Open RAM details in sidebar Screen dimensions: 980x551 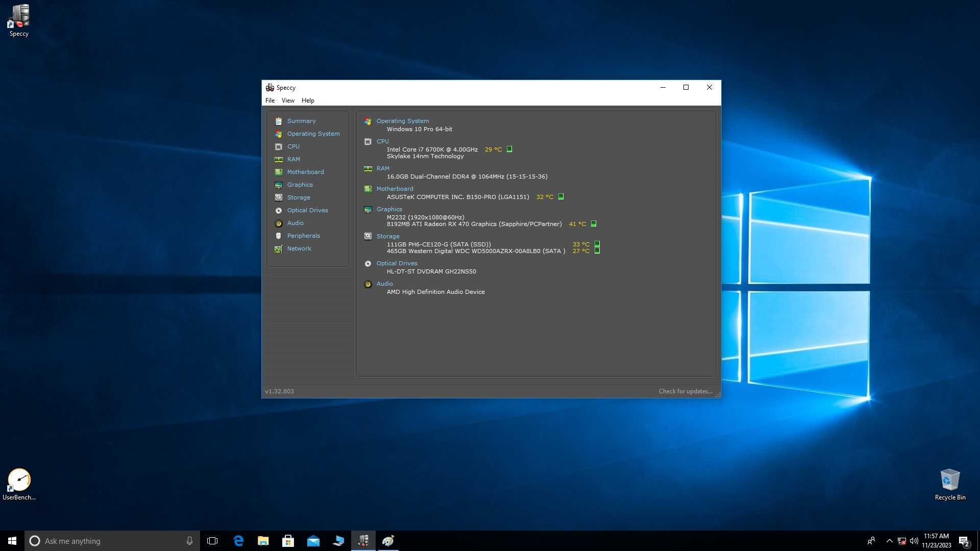click(293, 159)
